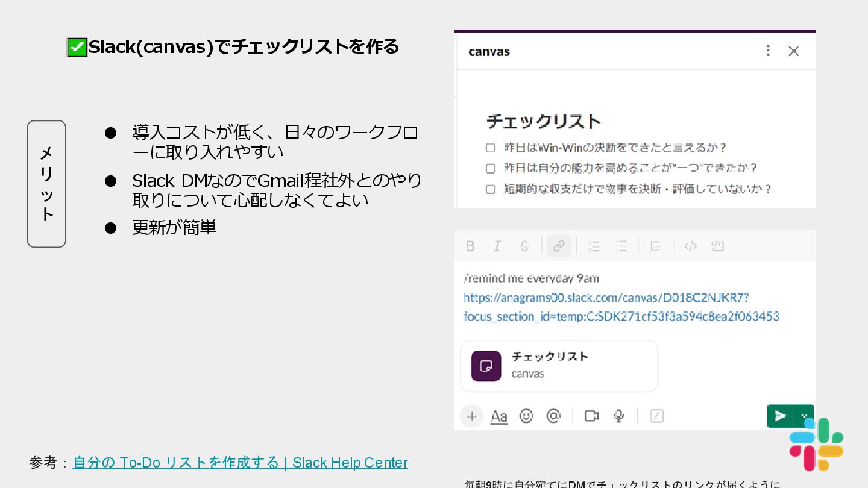The width and height of the screenshot is (868, 488).
Task: Click the insert link icon
Action: tap(559, 246)
